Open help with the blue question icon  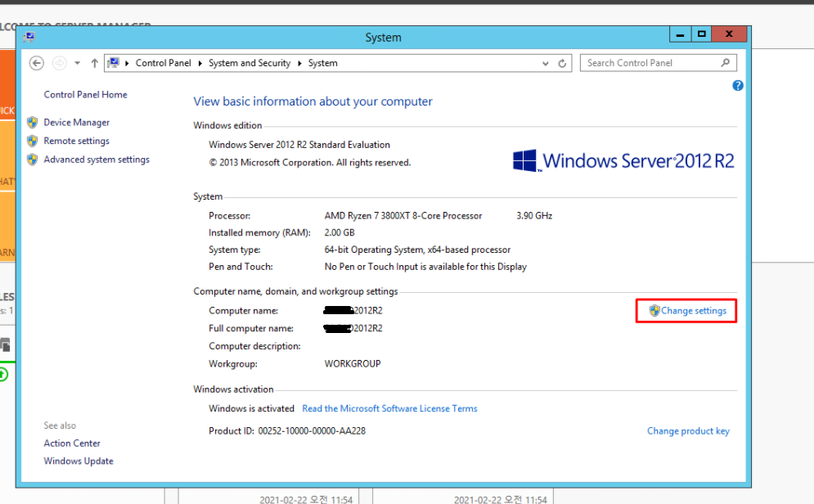click(737, 86)
